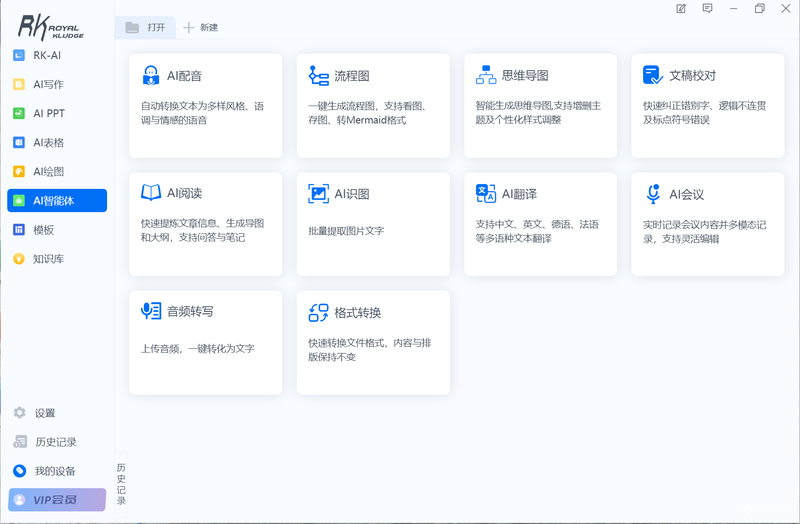Click the edit note icon in title bar
Viewport: 800px width, 524px height.
tap(681, 9)
